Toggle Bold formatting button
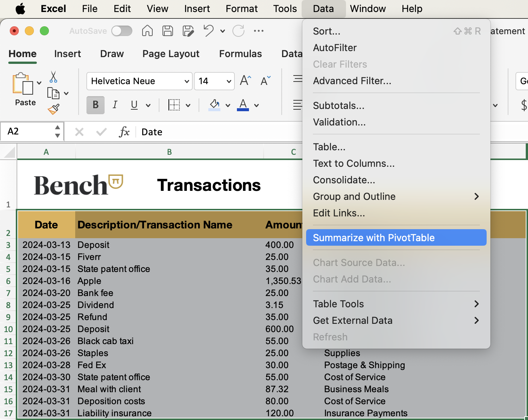The image size is (528, 420). coord(96,105)
